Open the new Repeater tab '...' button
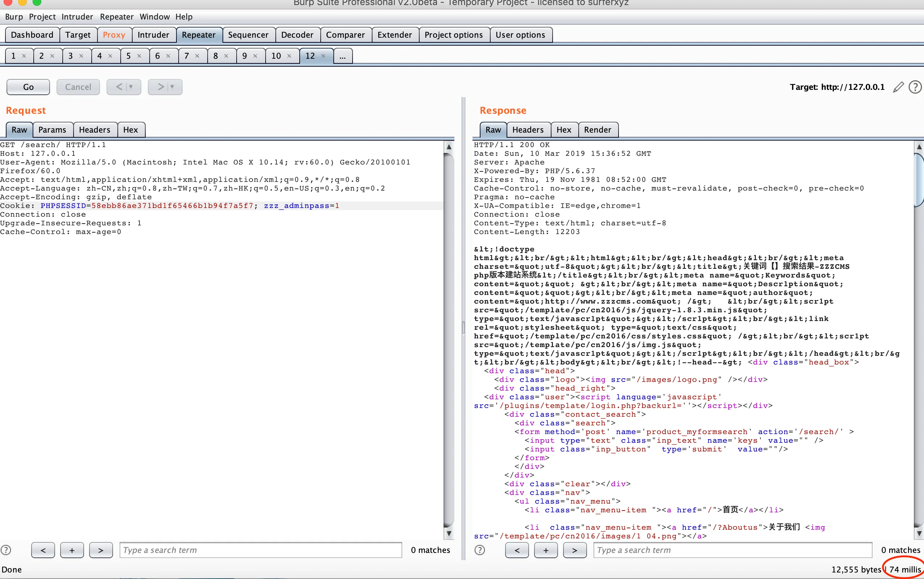This screenshot has height=579, width=924. pos(342,56)
